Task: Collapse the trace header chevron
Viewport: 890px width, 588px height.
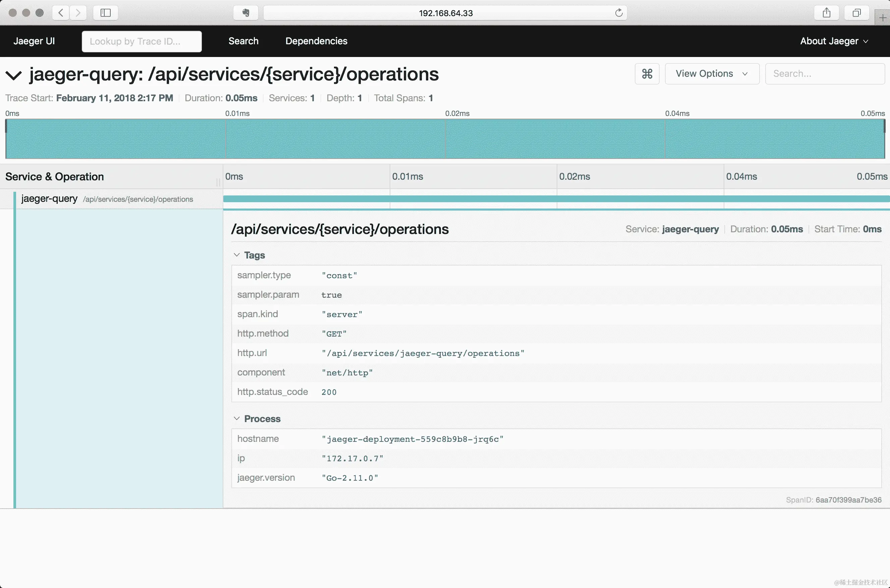Action: point(14,75)
